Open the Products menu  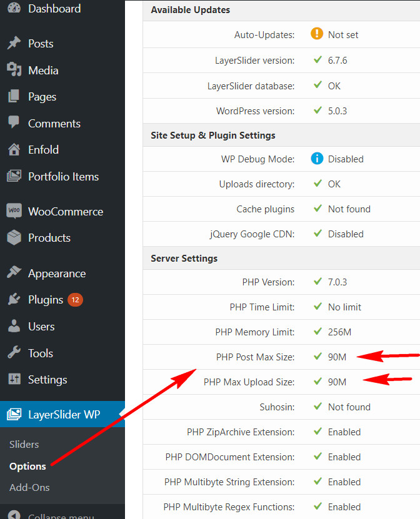tap(49, 238)
